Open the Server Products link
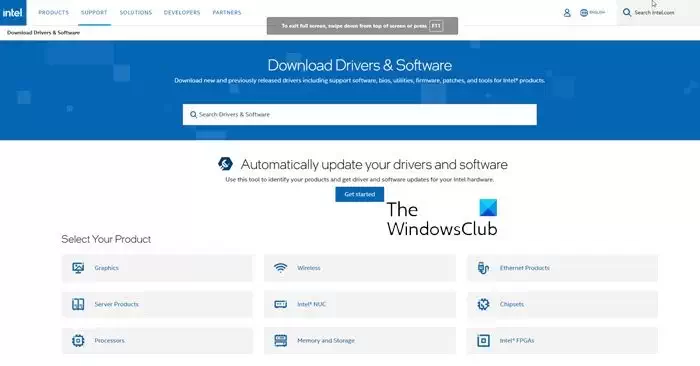Image resolution: width=700 pixels, height=366 pixels. pos(157,304)
